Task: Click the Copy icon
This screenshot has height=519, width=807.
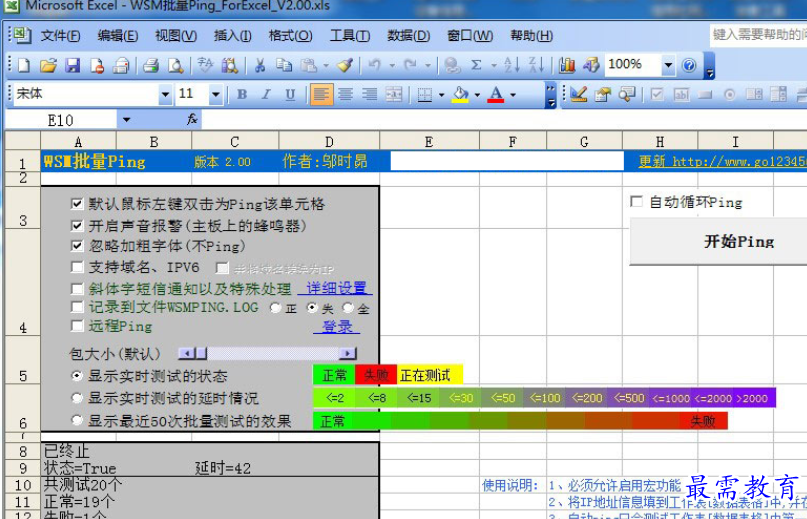Action: (x=284, y=65)
